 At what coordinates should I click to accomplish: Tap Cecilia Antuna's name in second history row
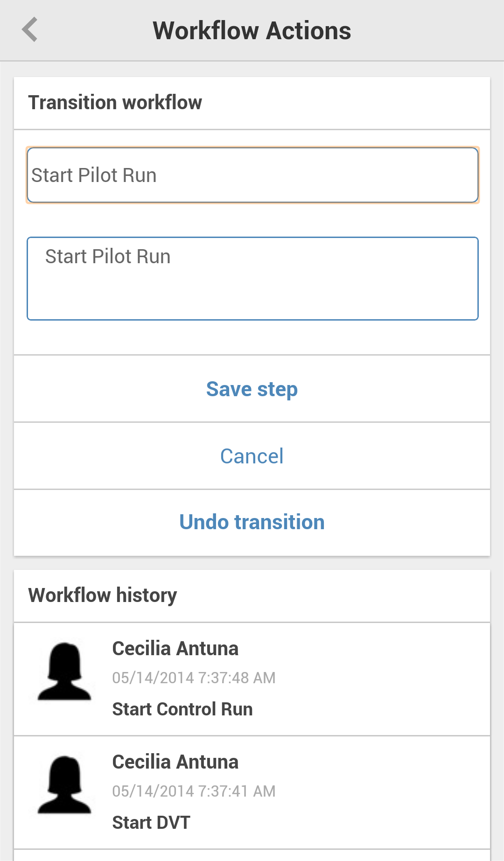click(x=175, y=762)
